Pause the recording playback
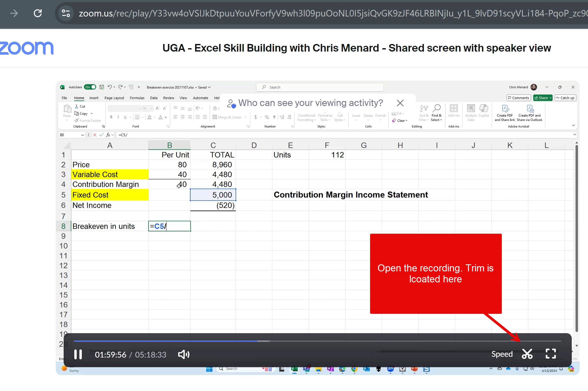The width and height of the screenshot is (588, 391). tap(78, 354)
